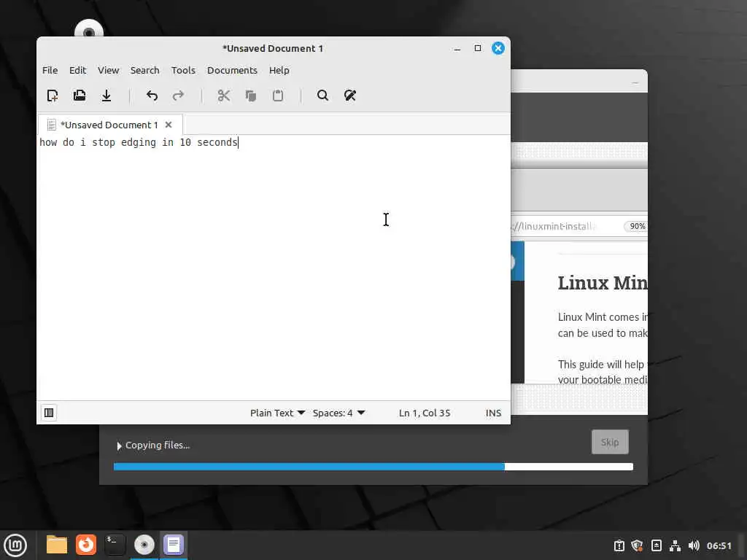Viewport: 747px width, 560px height.
Task: Click the installer copying progress bar
Action: tap(373, 467)
